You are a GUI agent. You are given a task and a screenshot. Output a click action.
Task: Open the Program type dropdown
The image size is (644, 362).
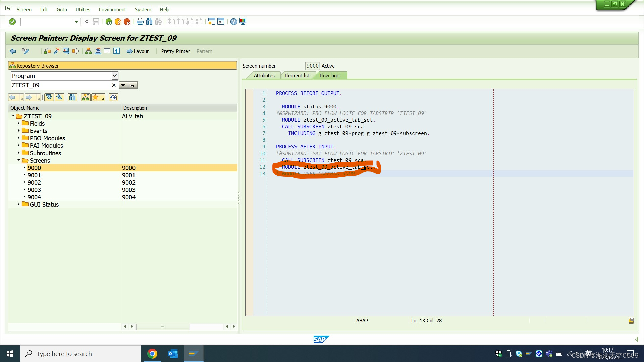coord(115,76)
